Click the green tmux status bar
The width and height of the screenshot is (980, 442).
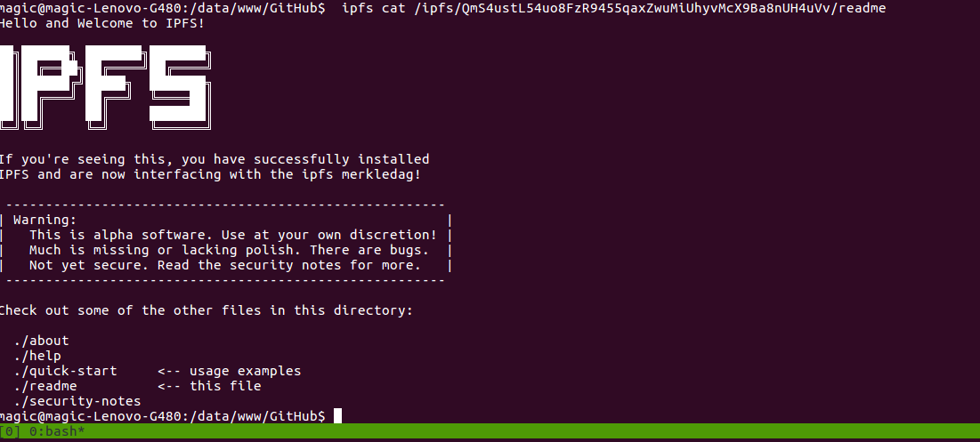pyautogui.click(x=490, y=430)
